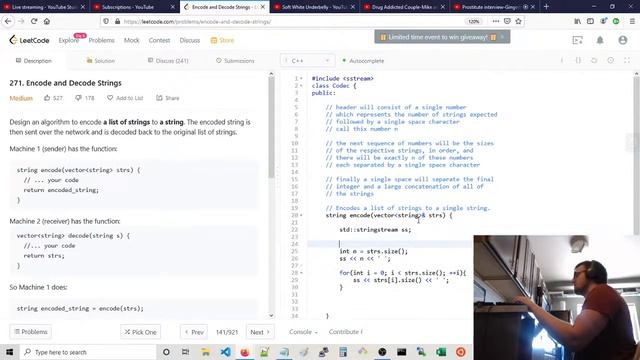The width and height of the screenshot is (640, 360).
Task: Open the playground icon in header
Action: (578, 40)
